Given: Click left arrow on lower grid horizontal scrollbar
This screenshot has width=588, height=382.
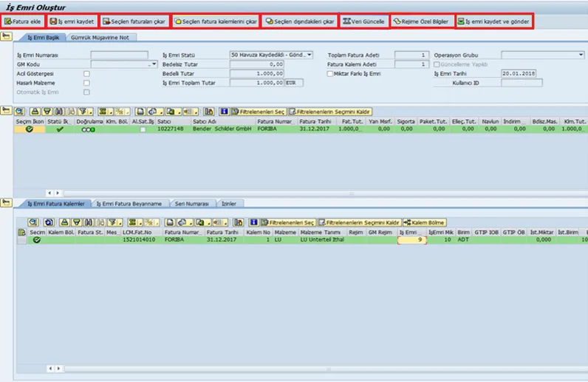Looking at the screenshot, I should coord(50,369).
